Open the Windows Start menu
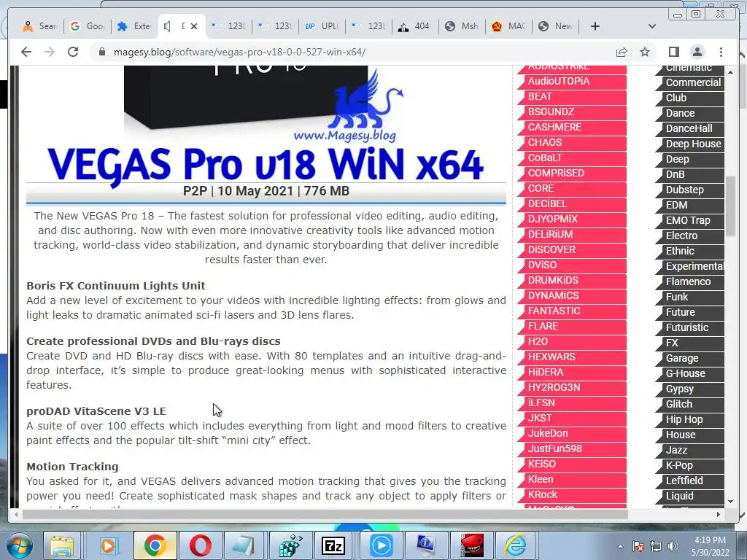 (x=19, y=545)
